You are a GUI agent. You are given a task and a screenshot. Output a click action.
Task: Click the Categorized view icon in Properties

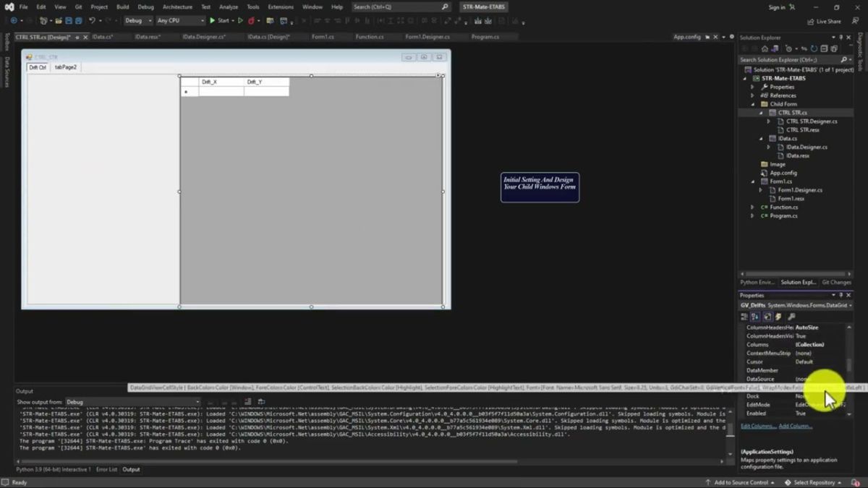click(x=744, y=317)
